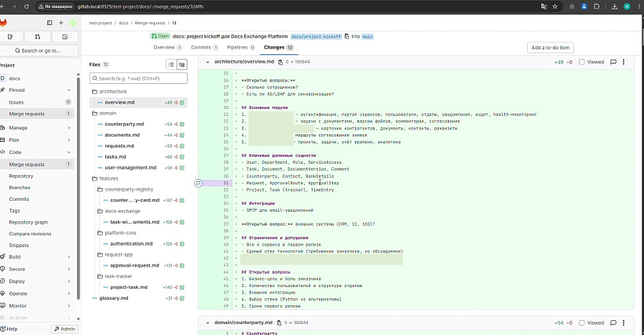Select user-management.md in file tree

pos(138,168)
